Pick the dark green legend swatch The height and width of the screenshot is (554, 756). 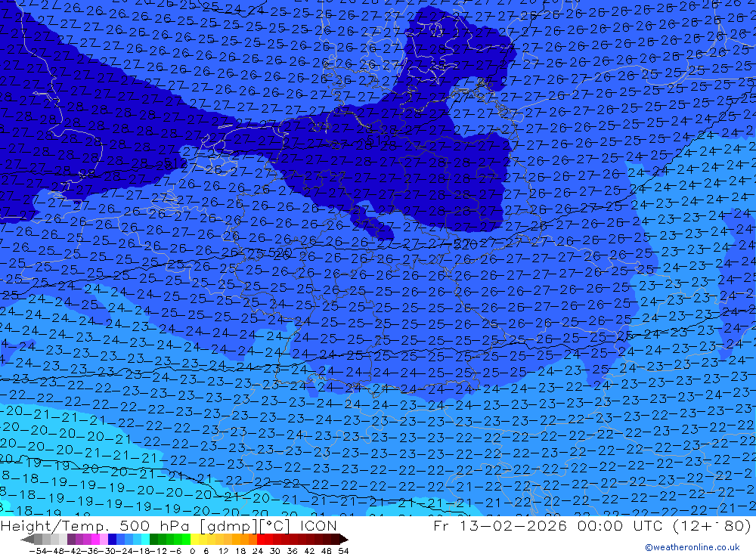pyautogui.click(x=153, y=540)
